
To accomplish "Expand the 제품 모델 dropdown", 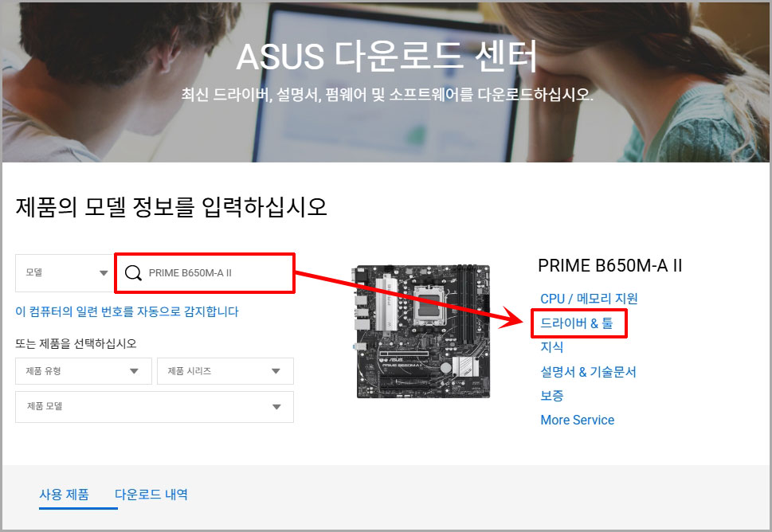I will [x=154, y=407].
